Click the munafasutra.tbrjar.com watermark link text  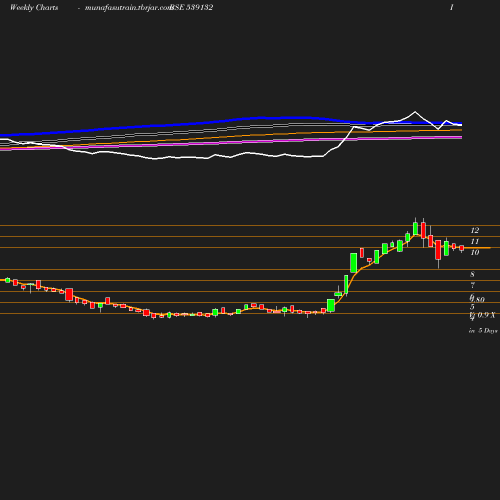coord(128,8)
